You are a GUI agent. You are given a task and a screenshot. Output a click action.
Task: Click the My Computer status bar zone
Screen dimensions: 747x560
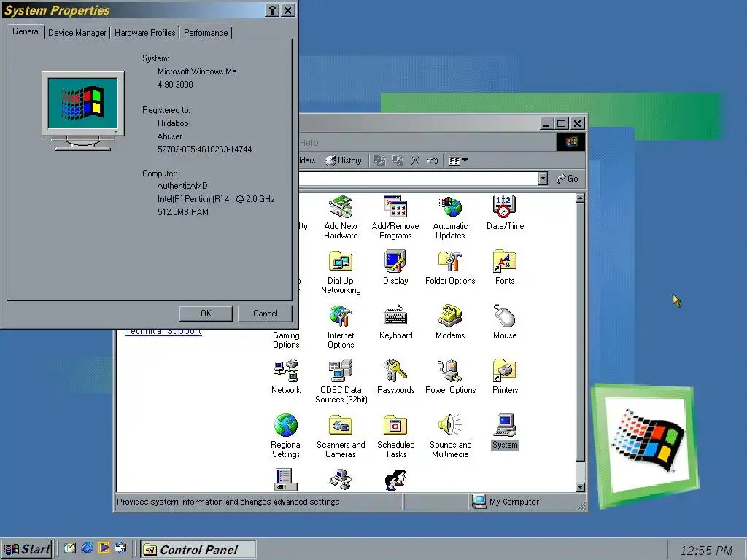[x=527, y=502]
